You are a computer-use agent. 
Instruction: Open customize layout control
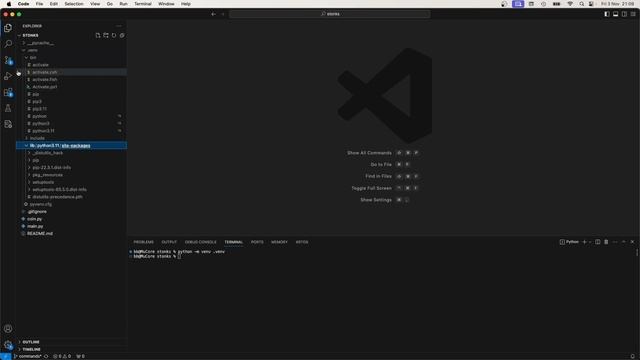pyautogui.click(x=633, y=14)
